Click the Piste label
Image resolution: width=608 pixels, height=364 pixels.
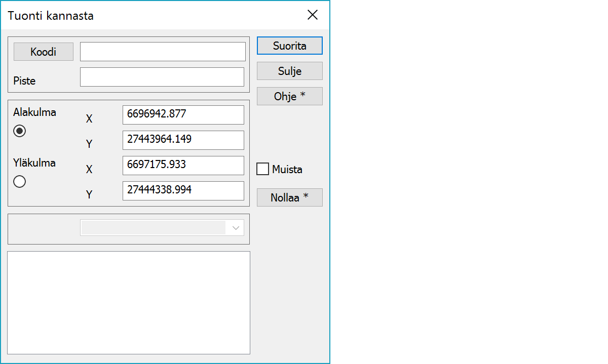(x=24, y=81)
